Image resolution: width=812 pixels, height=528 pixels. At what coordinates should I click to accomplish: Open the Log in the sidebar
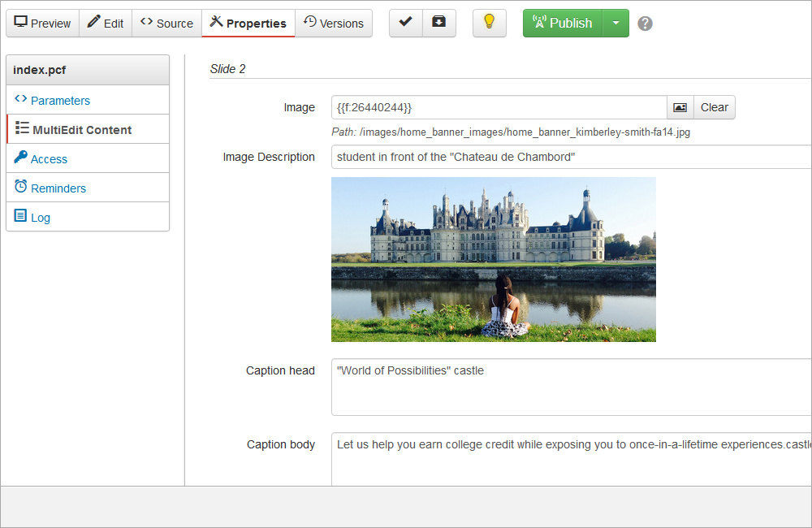[88, 217]
